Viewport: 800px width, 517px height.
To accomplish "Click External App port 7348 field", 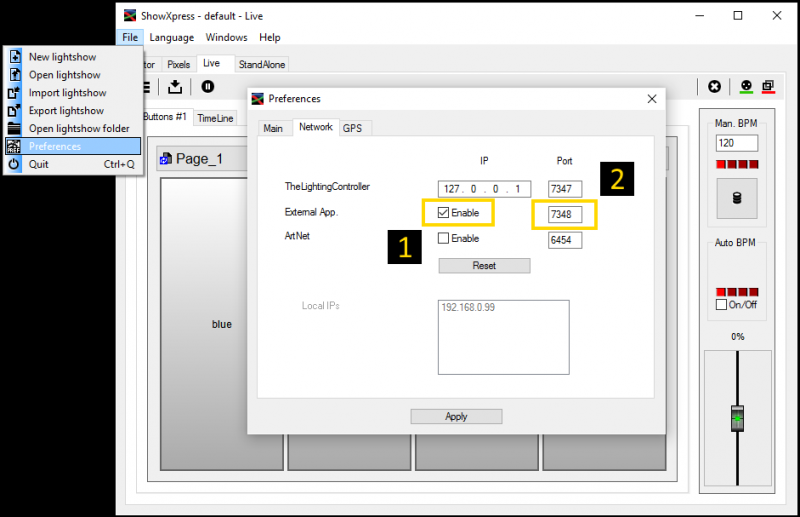I will [565, 214].
